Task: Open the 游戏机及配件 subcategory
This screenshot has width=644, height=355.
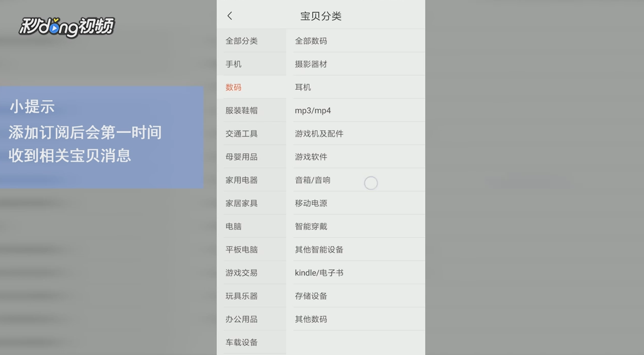Action: [318, 133]
